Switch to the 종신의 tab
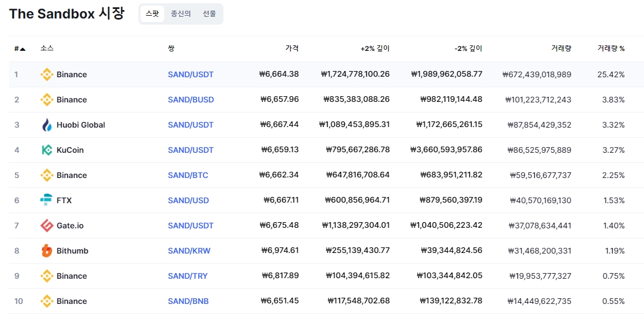Image resolution: width=644 pixels, height=314 pixels. (181, 13)
